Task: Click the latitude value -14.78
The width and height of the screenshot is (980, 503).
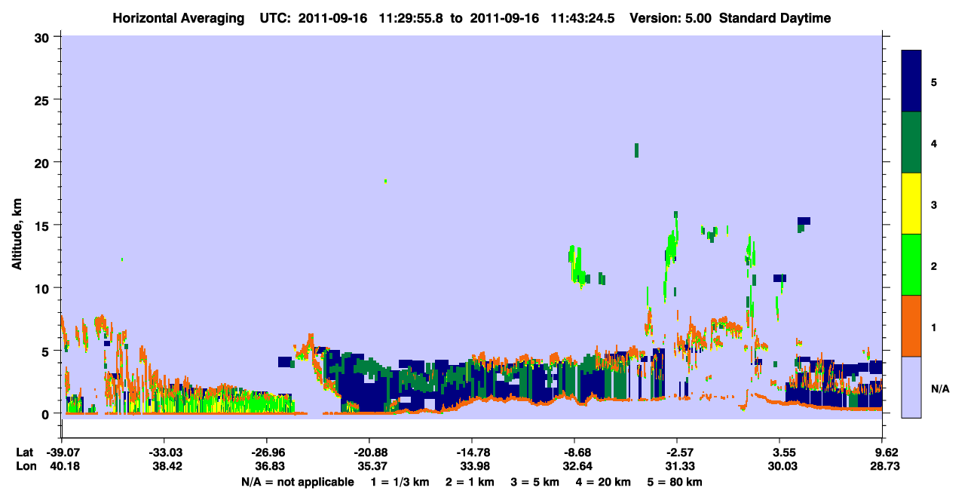Action: [x=472, y=452]
